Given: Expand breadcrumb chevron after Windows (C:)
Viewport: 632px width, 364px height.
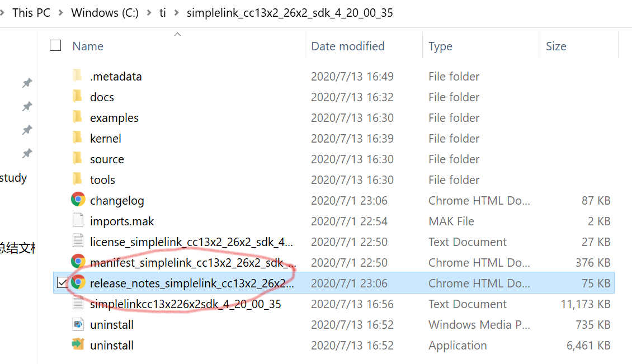Looking at the screenshot, I should click(149, 12).
